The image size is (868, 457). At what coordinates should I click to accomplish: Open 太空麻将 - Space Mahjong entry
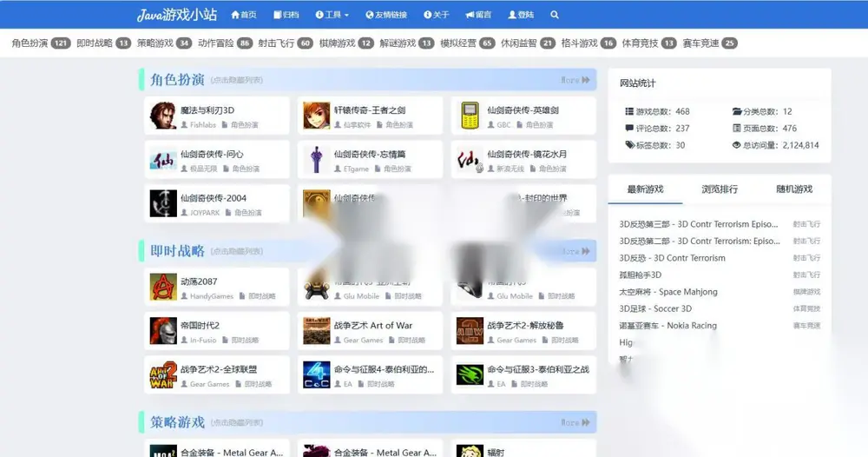point(668,292)
